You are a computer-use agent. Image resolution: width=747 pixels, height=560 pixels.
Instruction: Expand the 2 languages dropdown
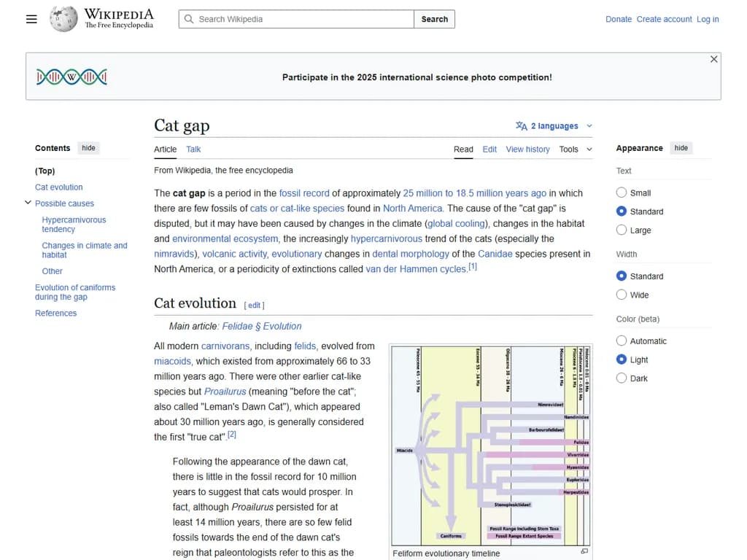554,126
